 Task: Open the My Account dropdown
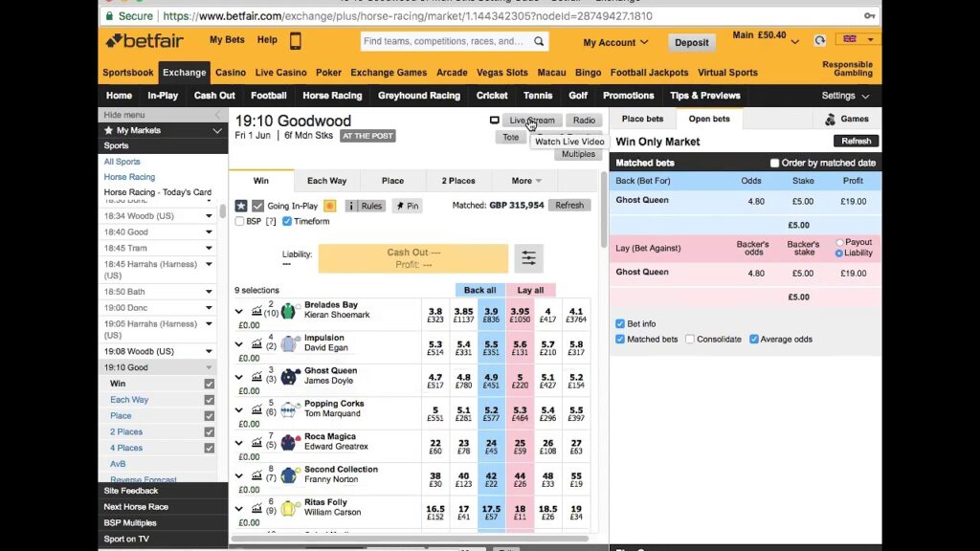[615, 42]
